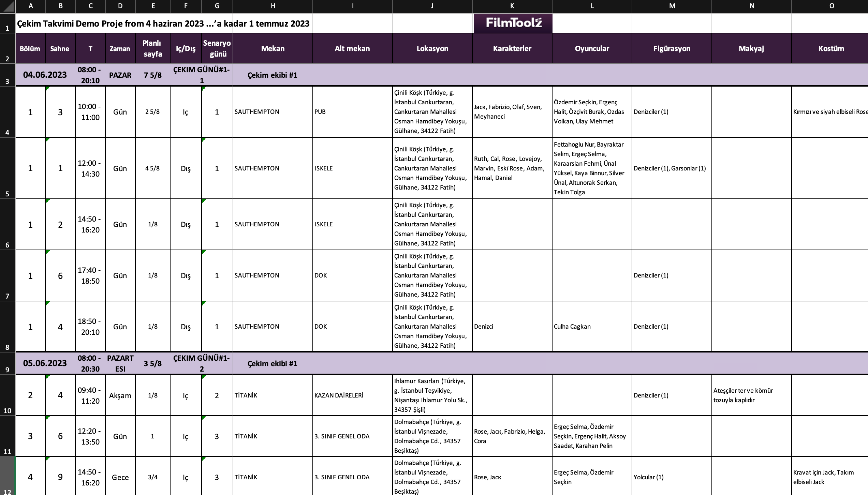Click "ISKELE" sub-location in row 5
Viewport: 868px width, 495px height.
point(352,168)
